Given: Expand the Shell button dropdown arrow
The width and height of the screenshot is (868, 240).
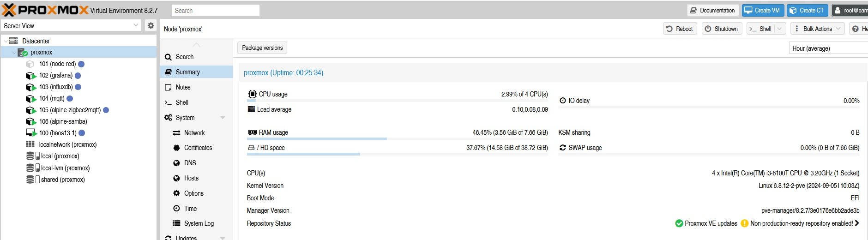Looking at the screenshot, I should click(x=779, y=29).
